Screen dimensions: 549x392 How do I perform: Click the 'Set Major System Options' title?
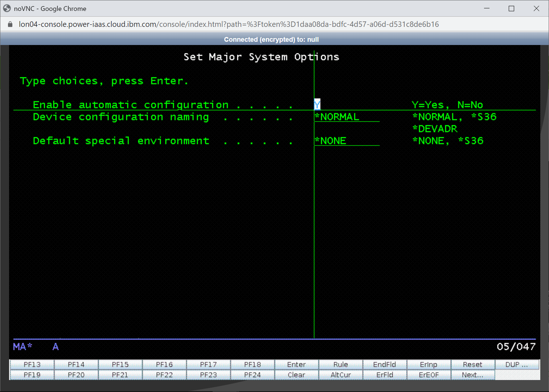261,57
